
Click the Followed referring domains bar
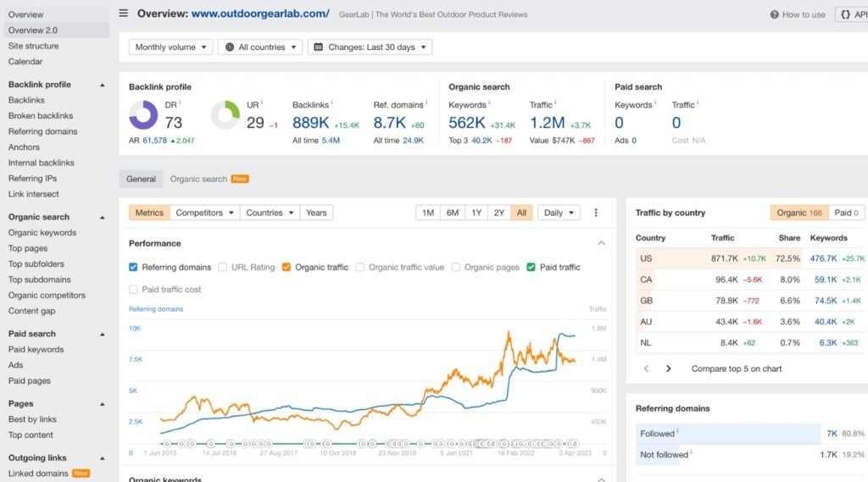[728, 434]
